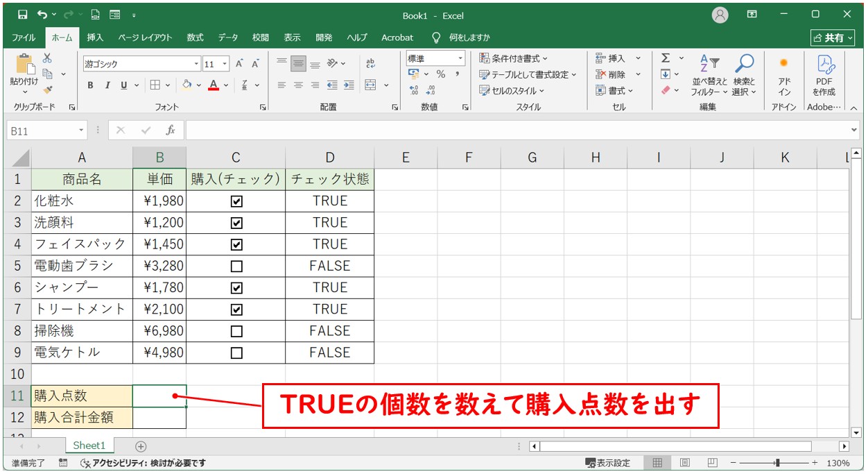Open the number format 標準 dropdown

pyautogui.click(x=460, y=58)
